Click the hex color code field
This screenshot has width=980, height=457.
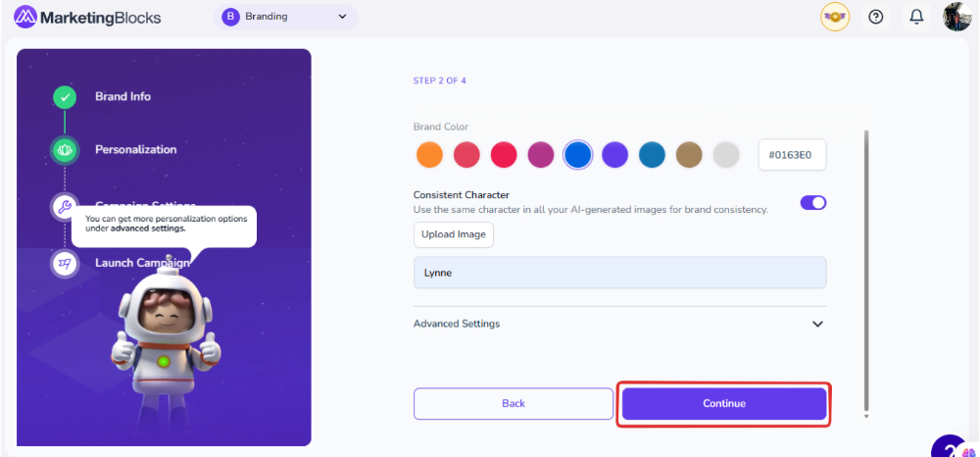point(792,155)
